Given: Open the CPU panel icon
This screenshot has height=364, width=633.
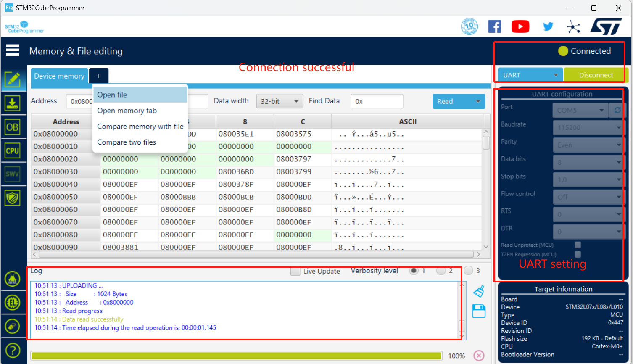Looking at the screenshot, I should coord(13,150).
